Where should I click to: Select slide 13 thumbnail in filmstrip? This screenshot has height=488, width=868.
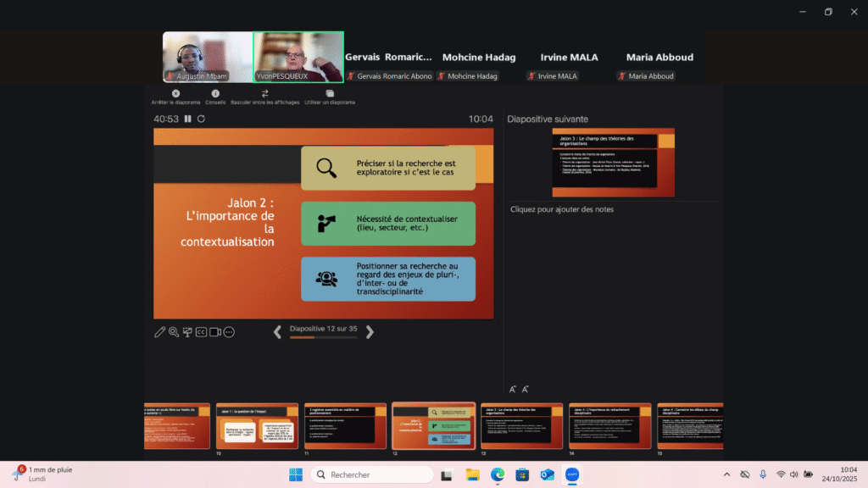tap(521, 425)
